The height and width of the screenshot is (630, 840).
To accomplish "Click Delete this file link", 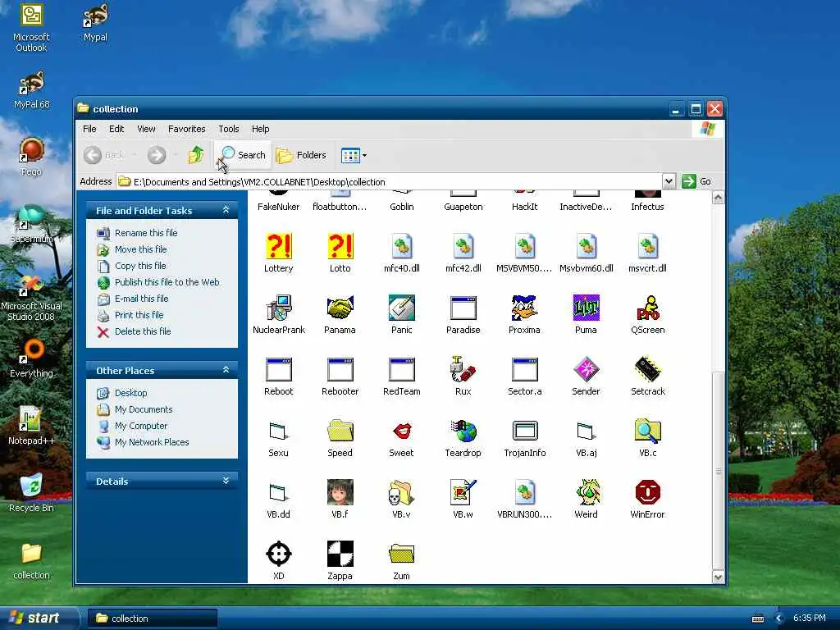I will pos(143,331).
